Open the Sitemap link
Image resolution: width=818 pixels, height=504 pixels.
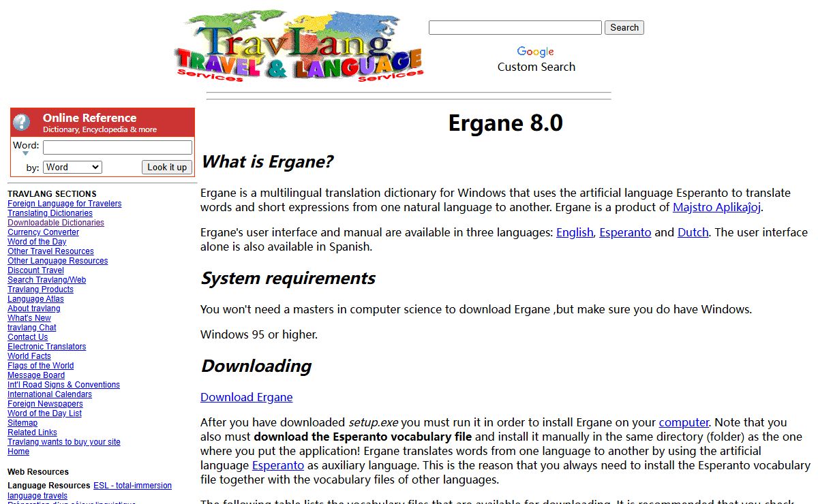click(22, 423)
